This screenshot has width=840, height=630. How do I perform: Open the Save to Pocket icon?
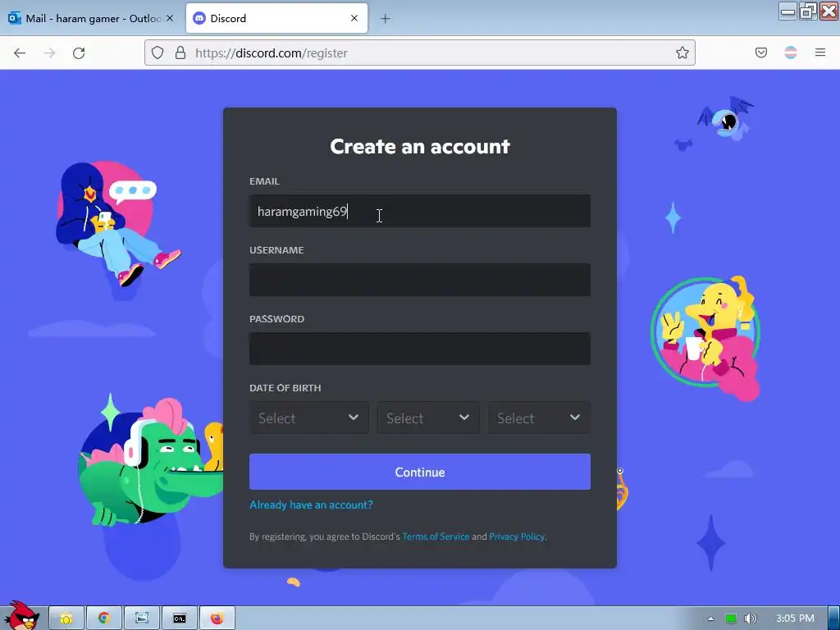761,52
